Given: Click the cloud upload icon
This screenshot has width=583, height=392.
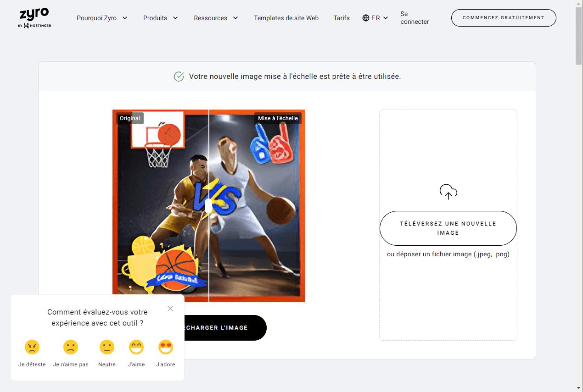Looking at the screenshot, I should 448,192.
